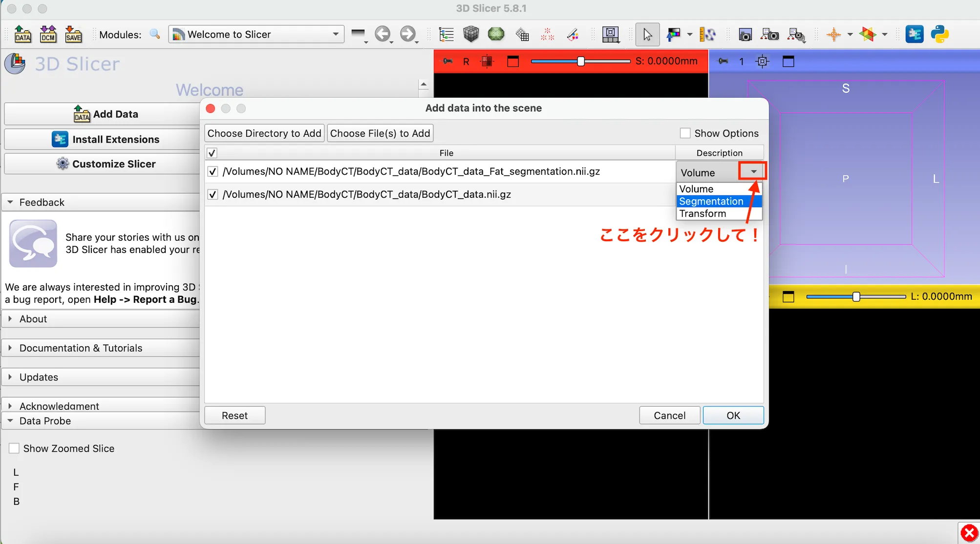
Task: Enable Show Zoomed Slice
Action: [14, 448]
